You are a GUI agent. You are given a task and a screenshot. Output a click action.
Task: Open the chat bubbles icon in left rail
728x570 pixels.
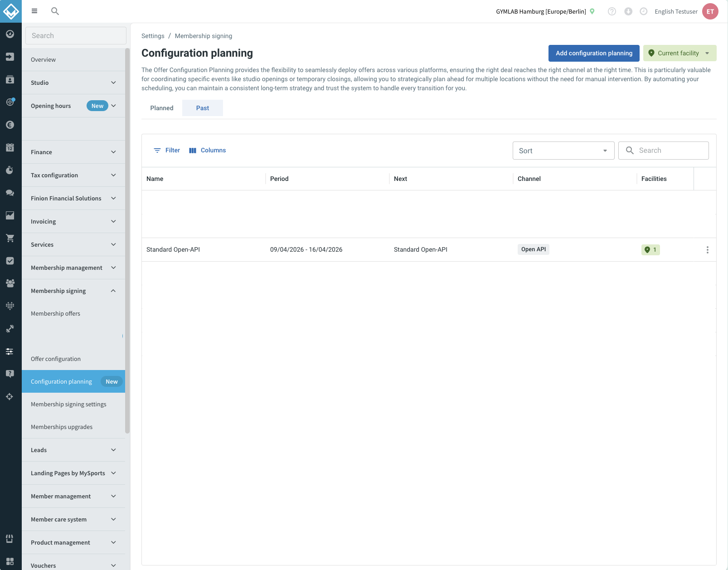[10, 193]
